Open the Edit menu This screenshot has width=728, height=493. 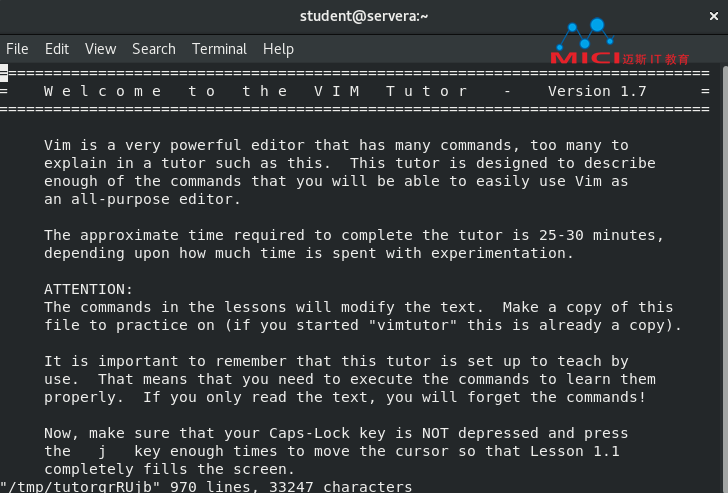[x=57, y=48]
